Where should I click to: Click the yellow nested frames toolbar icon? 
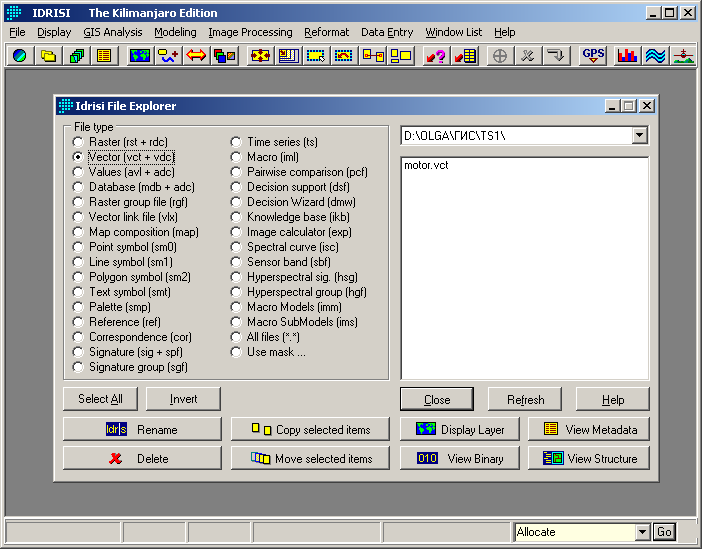[288, 56]
